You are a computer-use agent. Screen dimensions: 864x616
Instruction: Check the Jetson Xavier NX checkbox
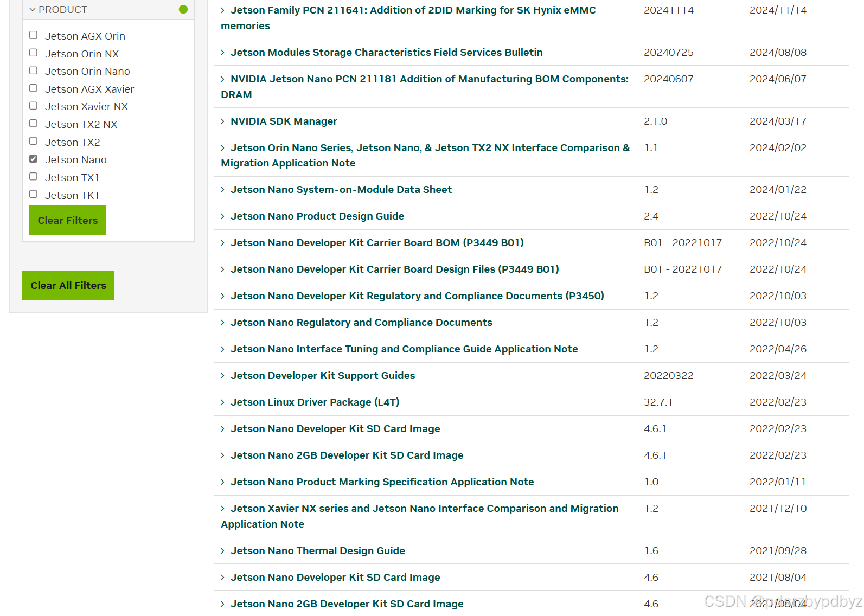point(33,106)
